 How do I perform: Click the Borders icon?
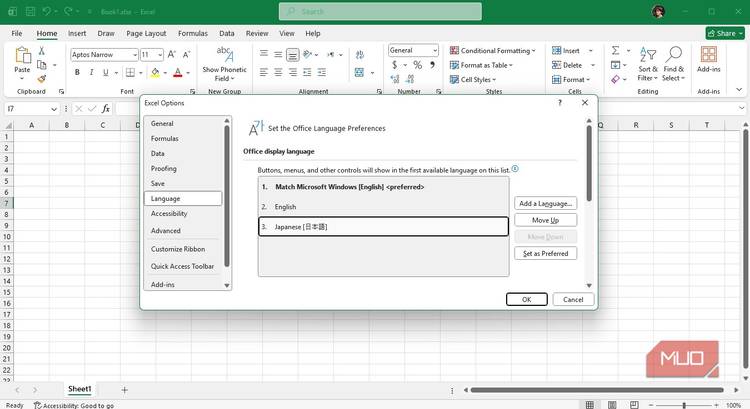[130, 72]
